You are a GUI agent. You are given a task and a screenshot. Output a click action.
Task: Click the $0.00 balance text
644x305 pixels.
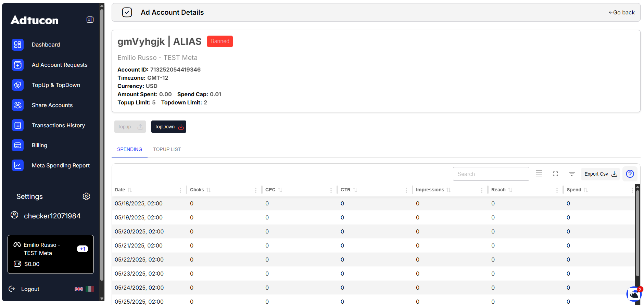[32, 264]
